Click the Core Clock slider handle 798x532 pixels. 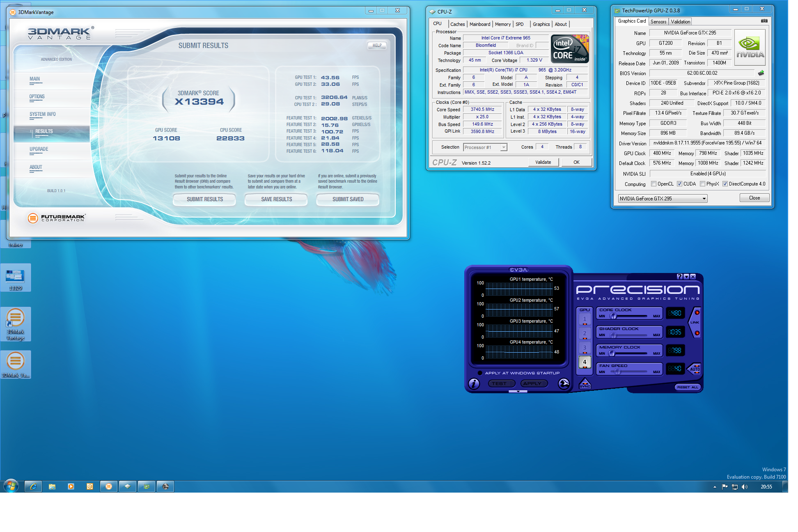[613, 316]
